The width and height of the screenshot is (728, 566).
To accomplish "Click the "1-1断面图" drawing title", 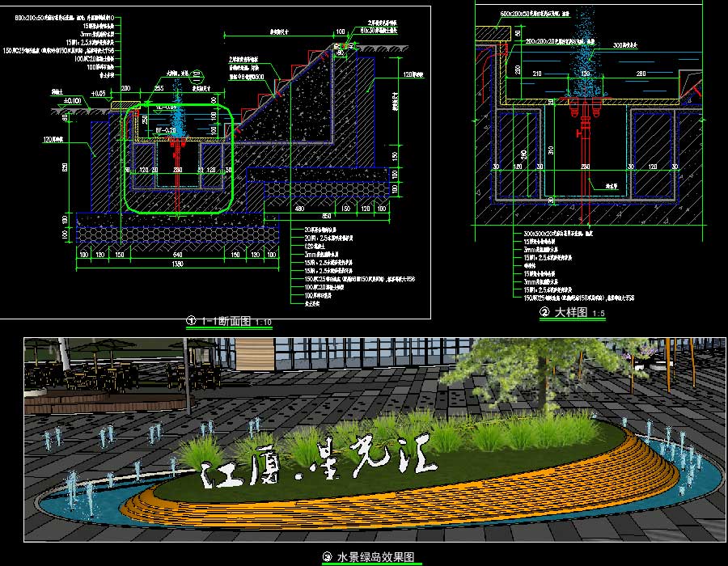I will 226,320.
